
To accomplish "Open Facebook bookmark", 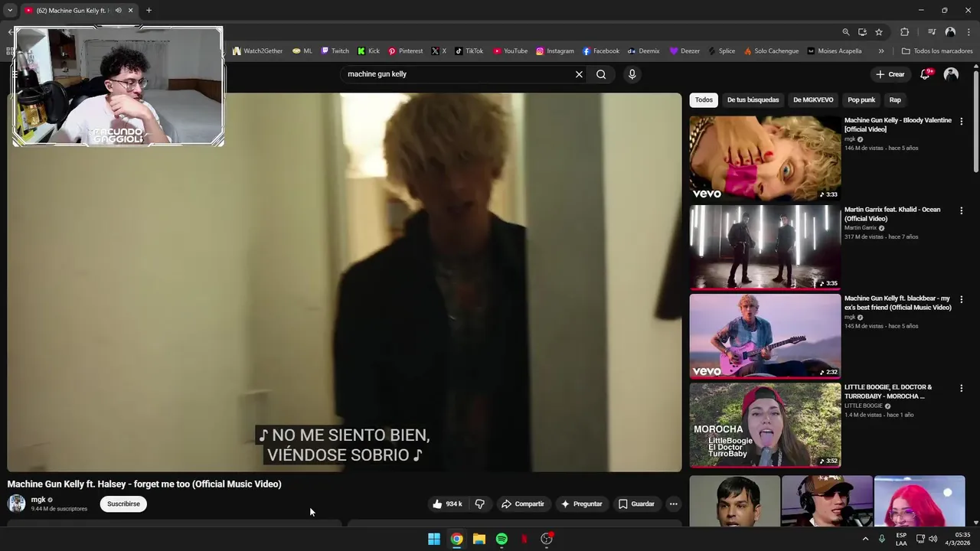I will (x=601, y=51).
